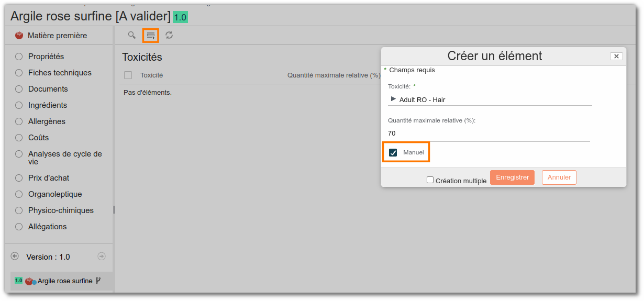Image resolution: width=644 pixels, height=301 pixels.
Task: Expand the Adult RO - Hair toxicity arrow
Action: (393, 99)
